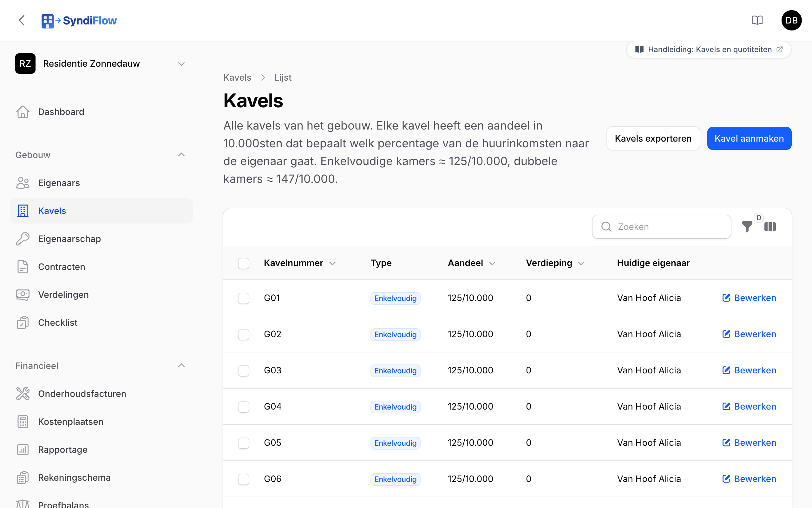Open Rapportage menu item

pos(101,450)
